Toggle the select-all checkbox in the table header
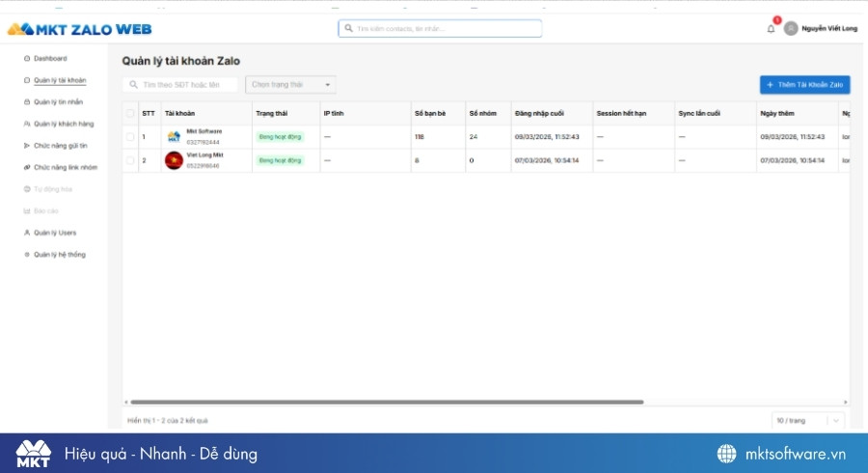 pyautogui.click(x=130, y=114)
